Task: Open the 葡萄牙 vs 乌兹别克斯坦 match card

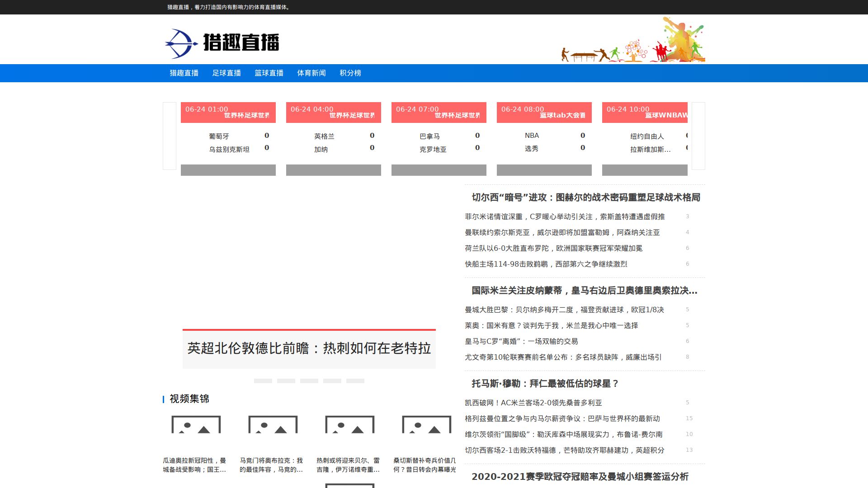Action: pyautogui.click(x=228, y=139)
